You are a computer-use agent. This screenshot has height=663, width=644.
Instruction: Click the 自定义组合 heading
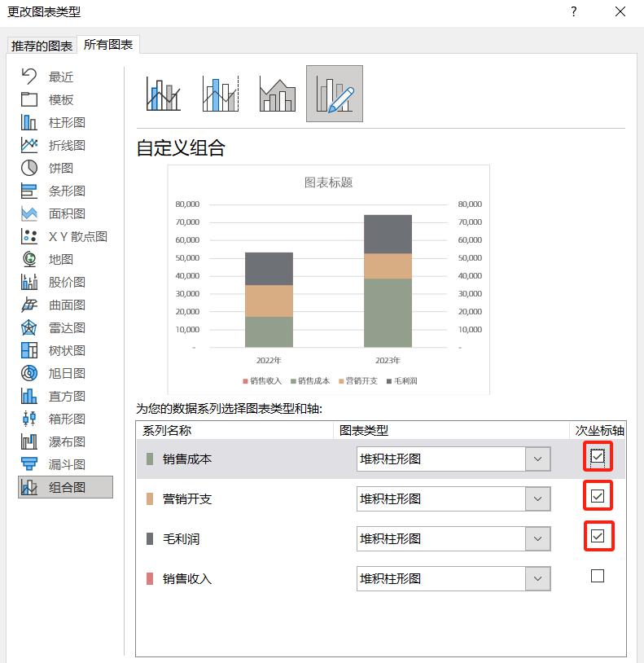(x=181, y=148)
